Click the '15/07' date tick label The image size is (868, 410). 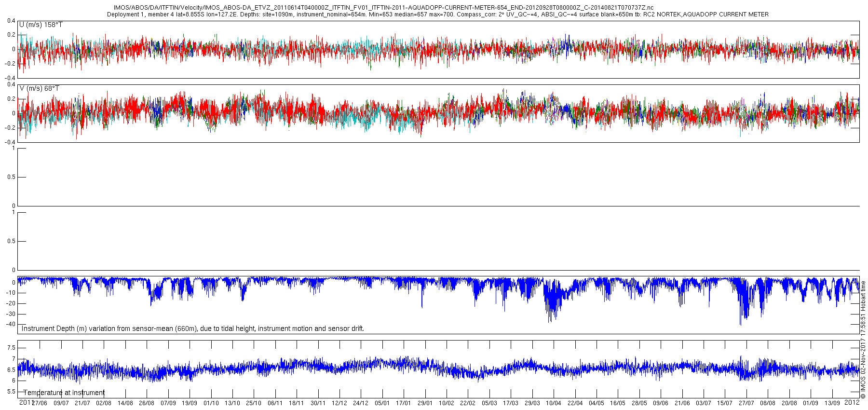(x=725, y=403)
